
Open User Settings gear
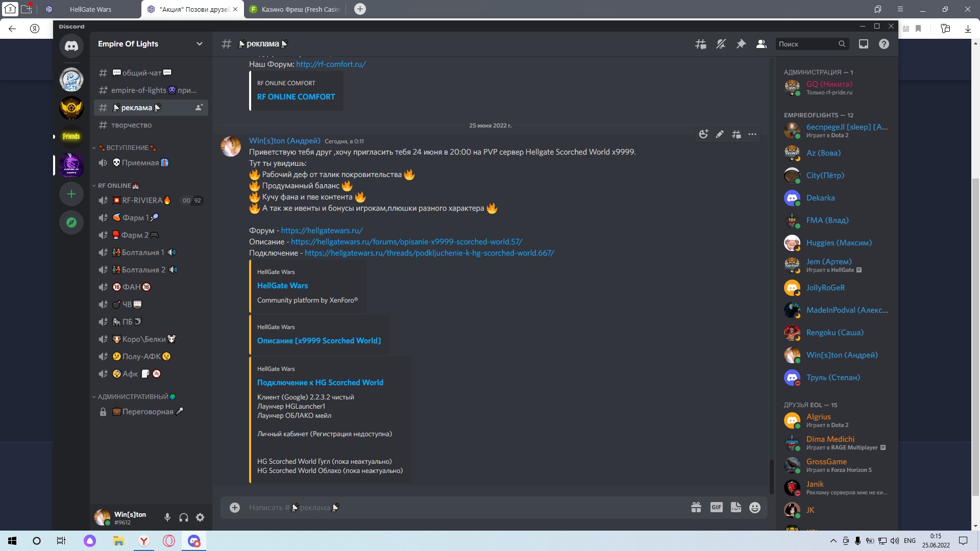[200, 517]
